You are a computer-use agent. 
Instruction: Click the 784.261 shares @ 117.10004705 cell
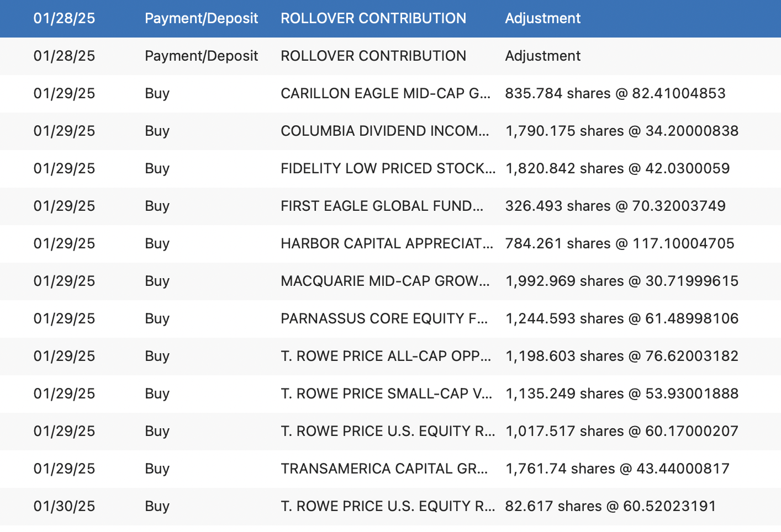[620, 243]
